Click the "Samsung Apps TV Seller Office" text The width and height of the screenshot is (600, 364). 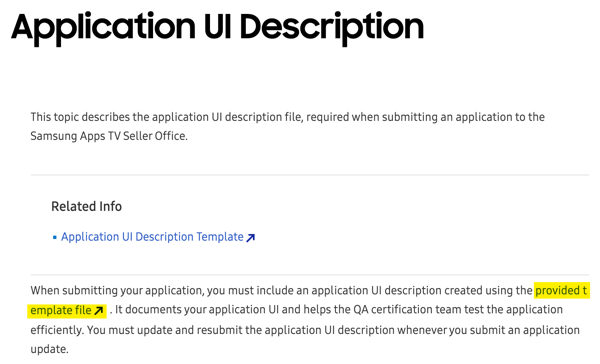tap(108, 136)
